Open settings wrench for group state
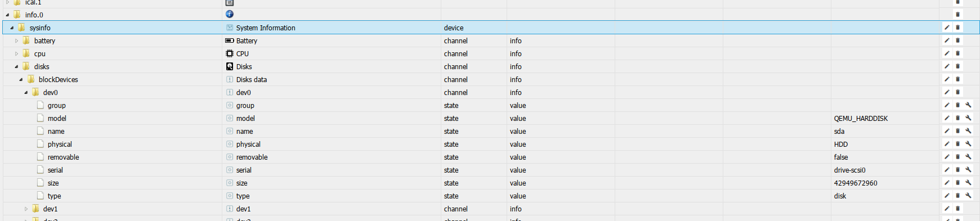Image resolution: width=980 pixels, height=221 pixels. coord(968,105)
